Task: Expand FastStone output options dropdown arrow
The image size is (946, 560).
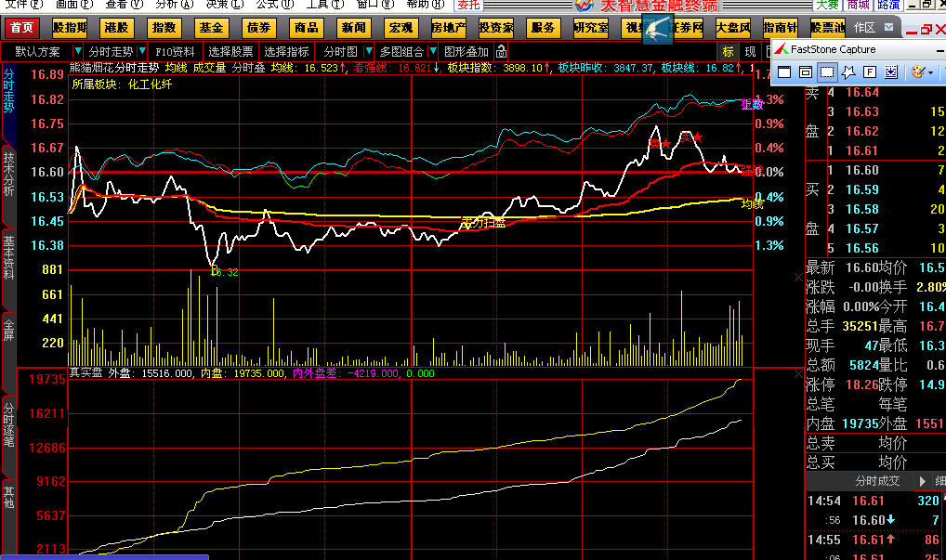Action: point(931,73)
